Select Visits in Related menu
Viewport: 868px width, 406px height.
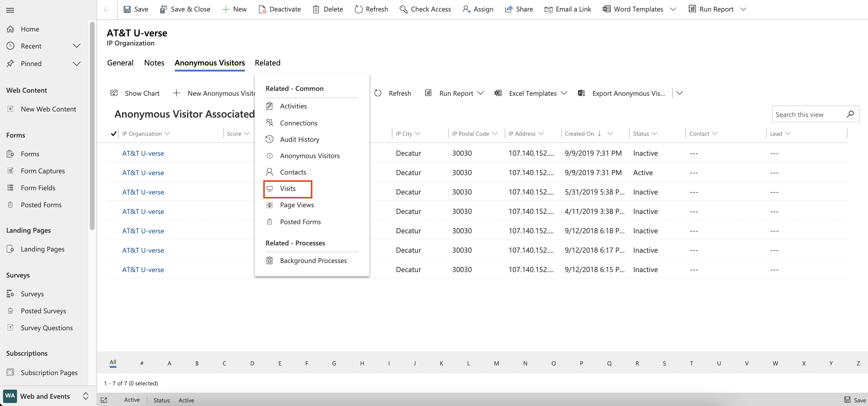[x=288, y=188]
